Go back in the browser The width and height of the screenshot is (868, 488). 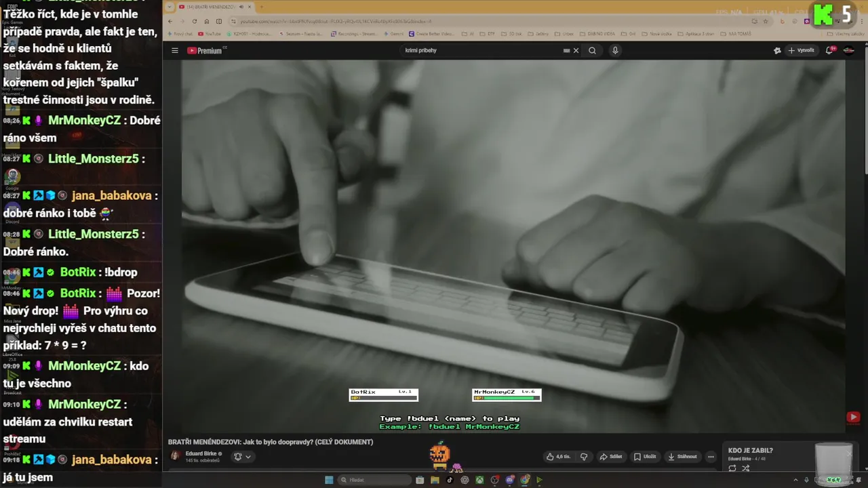pos(170,21)
